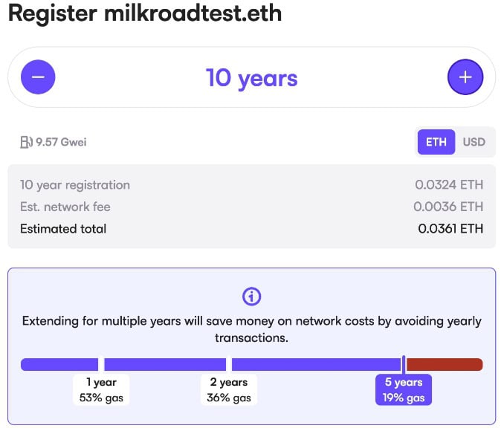
Task: Click first purple gas bar segment
Action: 59,365
